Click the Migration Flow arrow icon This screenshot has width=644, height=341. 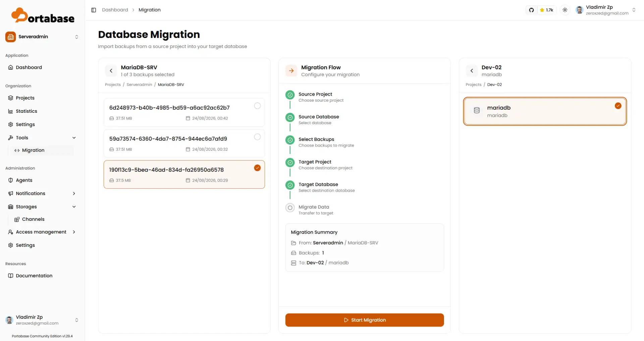pyautogui.click(x=291, y=71)
